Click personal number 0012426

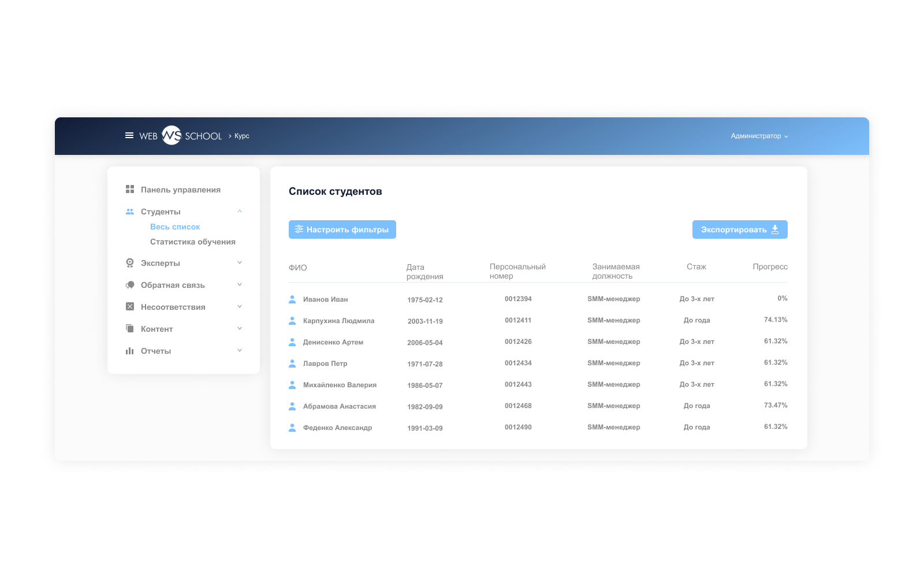pyautogui.click(x=518, y=342)
